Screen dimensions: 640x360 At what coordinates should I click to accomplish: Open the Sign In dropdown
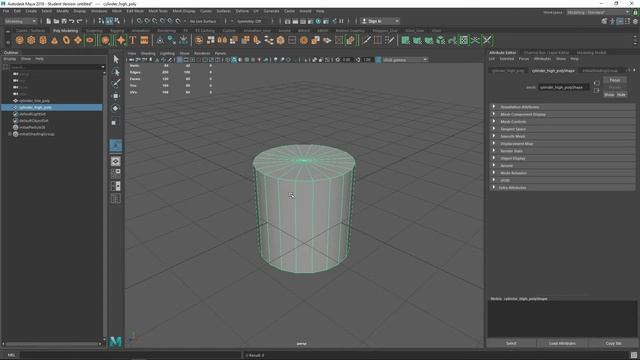(380, 21)
